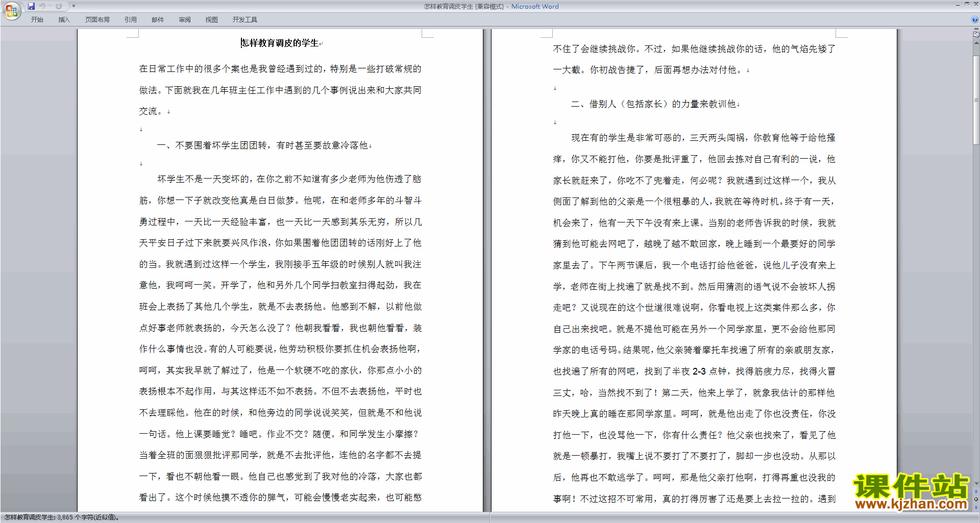
Task: Click line starting 呵呵，其实我早就了解过了
Action: [x=280, y=370]
